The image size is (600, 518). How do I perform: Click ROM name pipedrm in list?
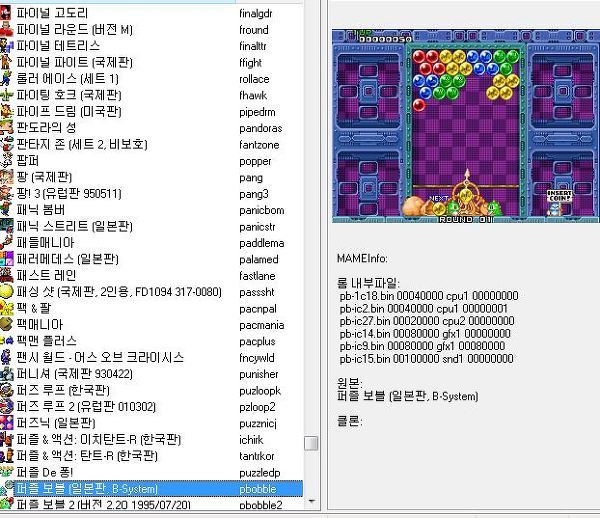point(257,112)
